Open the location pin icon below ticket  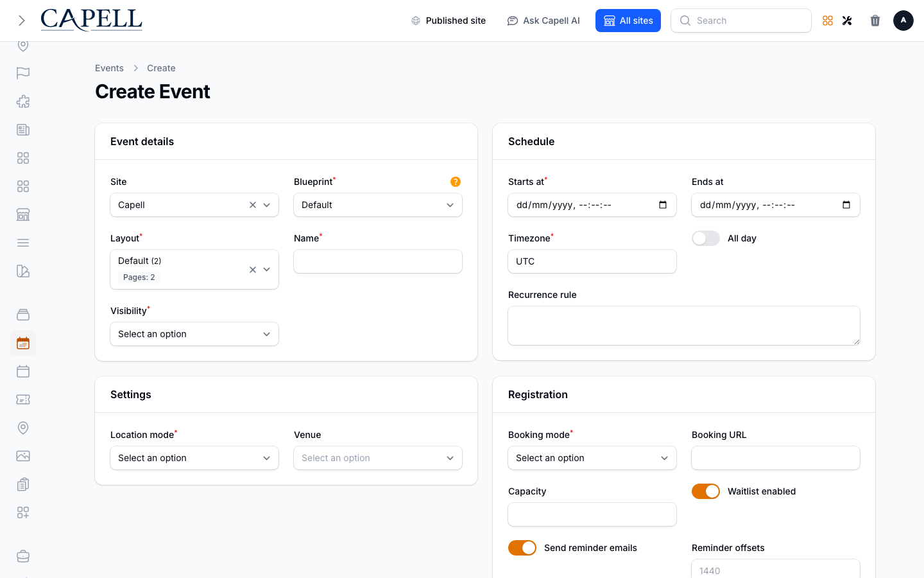pyautogui.click(x=23, y=428)
